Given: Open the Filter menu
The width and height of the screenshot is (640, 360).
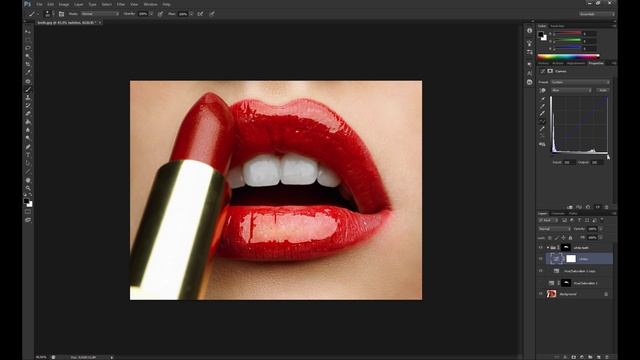Looking at the screenshot, I should click(x=121, y=4).
